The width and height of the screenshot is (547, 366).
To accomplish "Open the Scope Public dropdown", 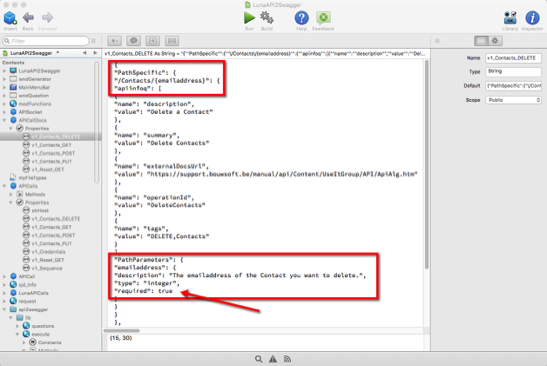I will click(x=513, y=100).
